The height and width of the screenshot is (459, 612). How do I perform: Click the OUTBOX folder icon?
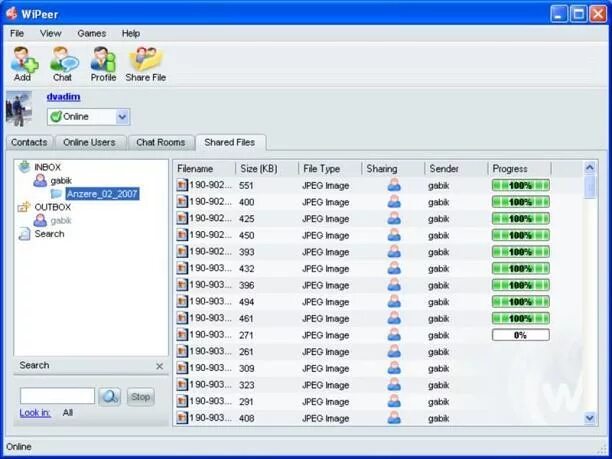coord(24,207)
